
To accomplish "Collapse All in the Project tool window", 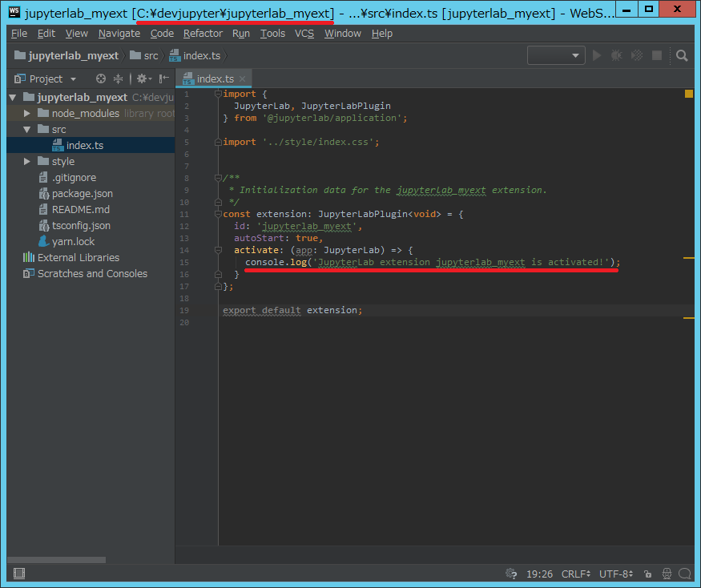I will [118, 79].
